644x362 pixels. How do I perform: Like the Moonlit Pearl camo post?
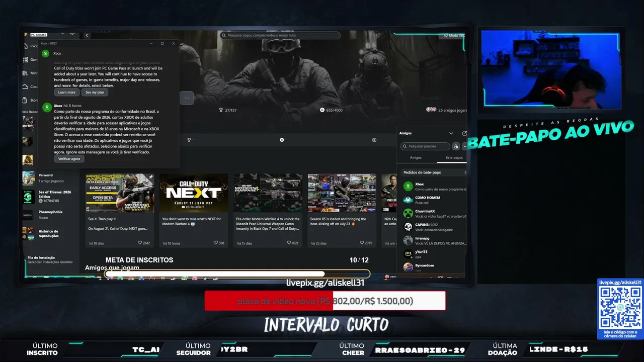[x=289, y=243]
